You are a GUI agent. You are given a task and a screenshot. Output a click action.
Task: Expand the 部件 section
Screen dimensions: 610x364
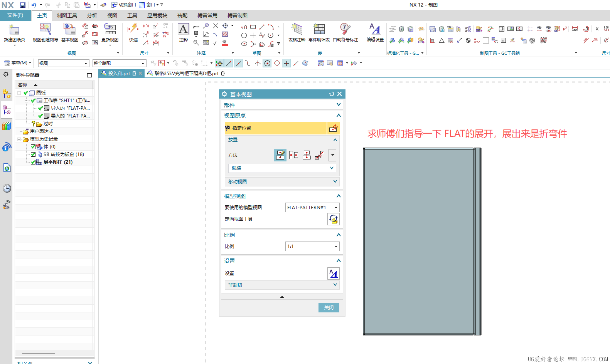tap(339, 105)
